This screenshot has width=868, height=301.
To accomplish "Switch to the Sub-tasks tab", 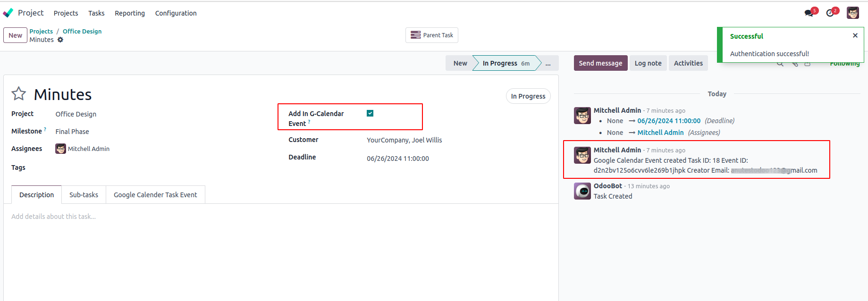I will click(x=84, y=195).
